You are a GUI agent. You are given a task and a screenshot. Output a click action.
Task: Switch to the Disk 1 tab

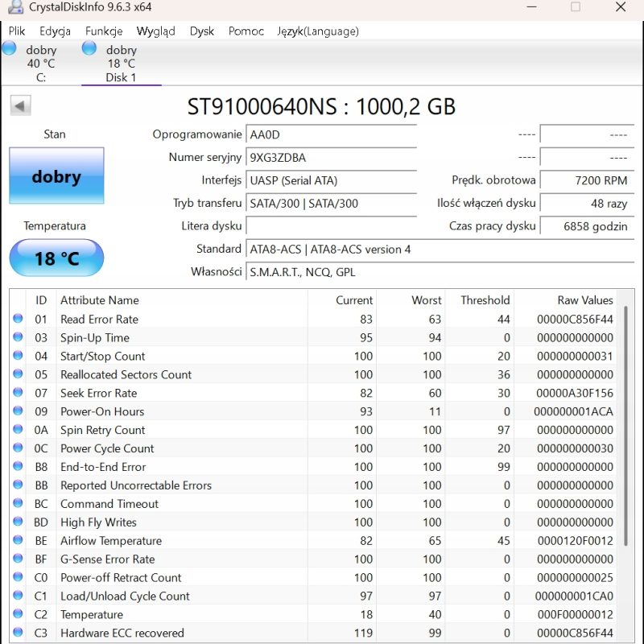pyautogui.click(x=121, y=64)
